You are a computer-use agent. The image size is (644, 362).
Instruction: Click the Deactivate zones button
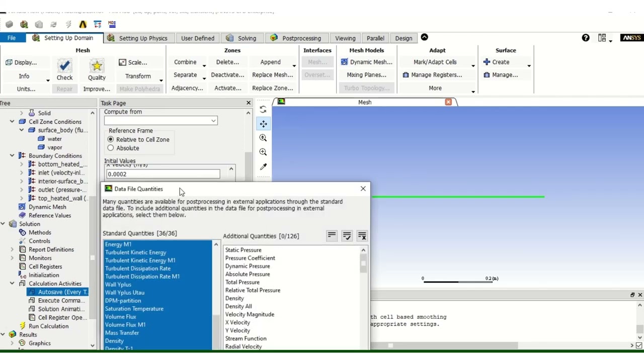(227, 75)
